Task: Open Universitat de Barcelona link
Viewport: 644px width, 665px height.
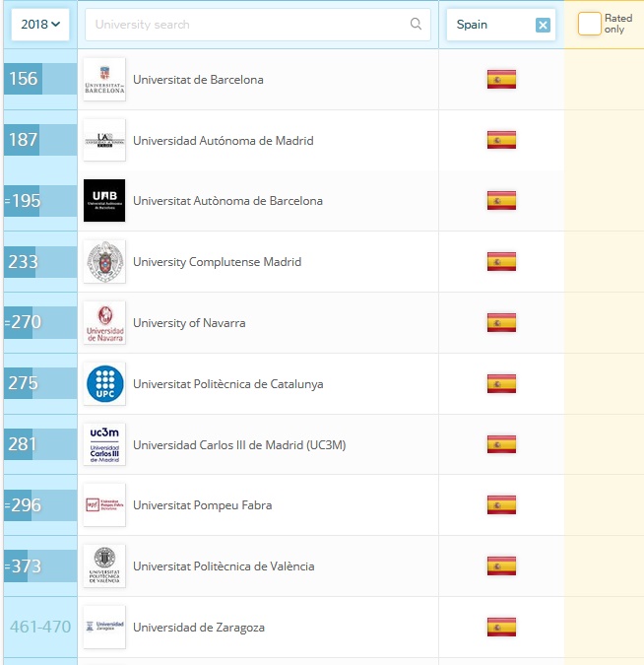Action: point(198,80)
